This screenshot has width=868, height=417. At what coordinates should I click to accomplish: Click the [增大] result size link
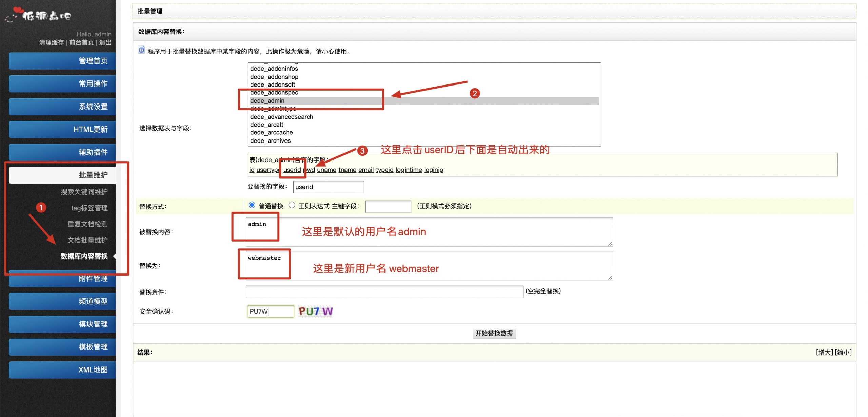click(x=824, y=353)
